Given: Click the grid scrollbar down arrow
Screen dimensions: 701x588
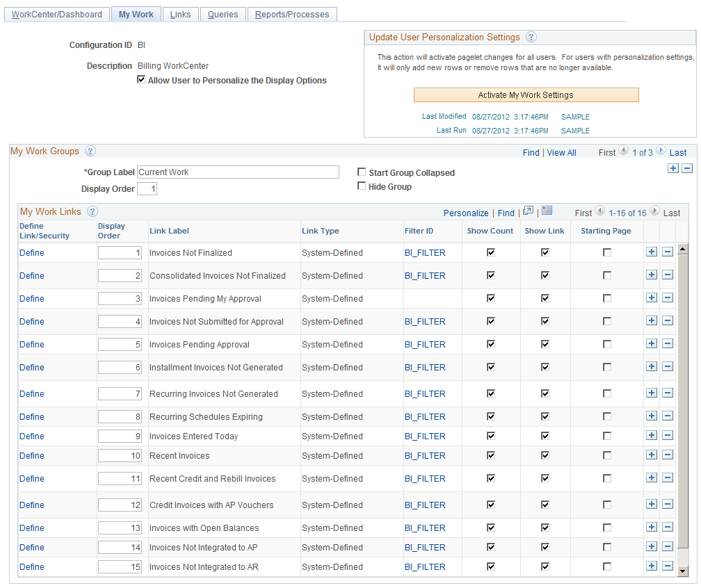Looking at the screenshot, I should point(683,571).
